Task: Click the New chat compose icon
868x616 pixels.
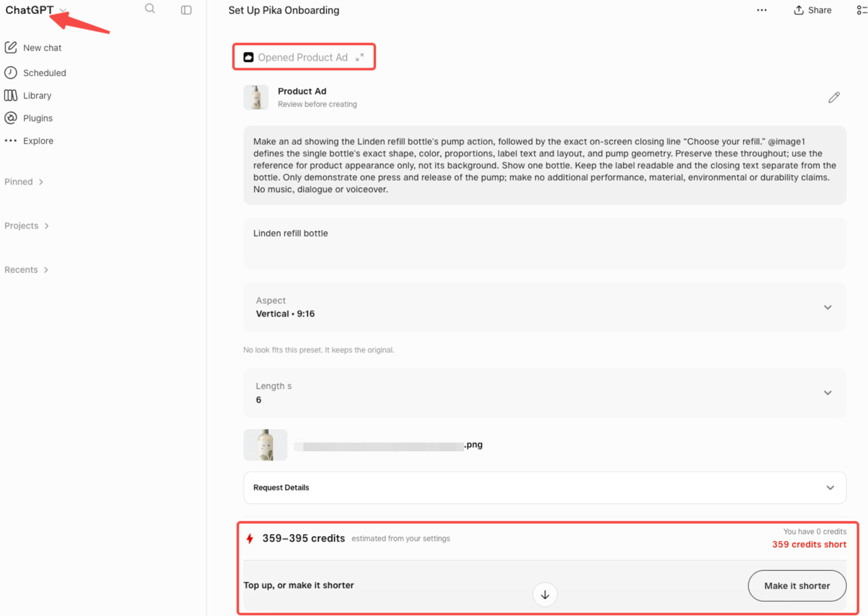Action: (x=10, y=48)
